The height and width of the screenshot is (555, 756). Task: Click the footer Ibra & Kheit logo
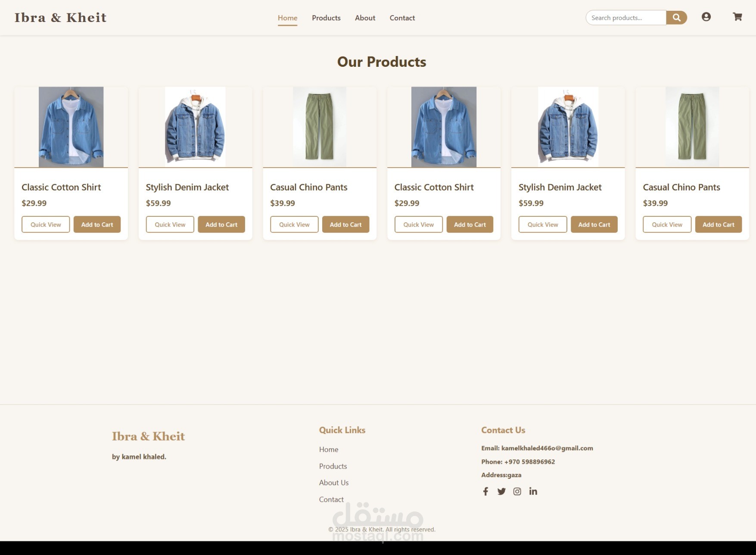pos(148,436)
